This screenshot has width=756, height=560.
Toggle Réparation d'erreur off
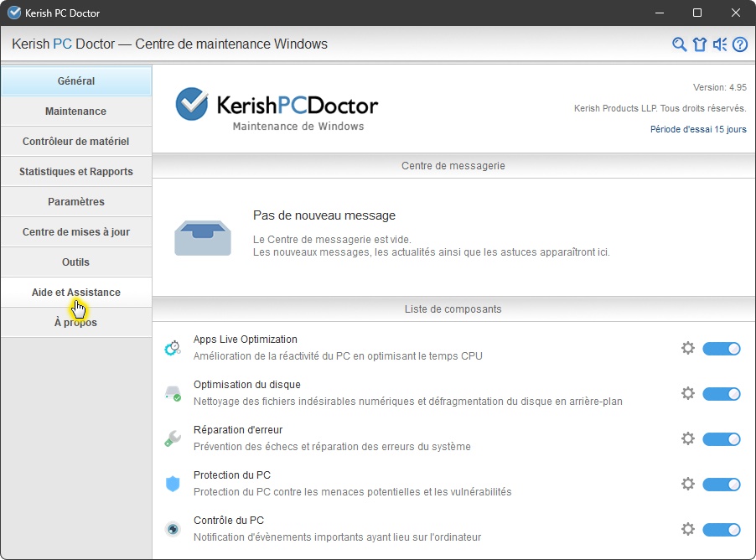[721, 439]
